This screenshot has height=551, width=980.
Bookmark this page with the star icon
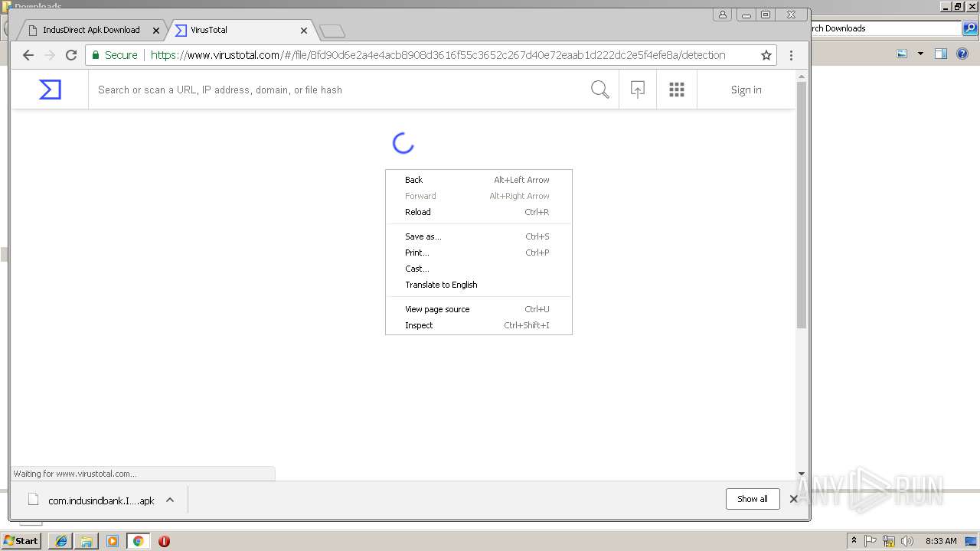click(x=766, y=55)
